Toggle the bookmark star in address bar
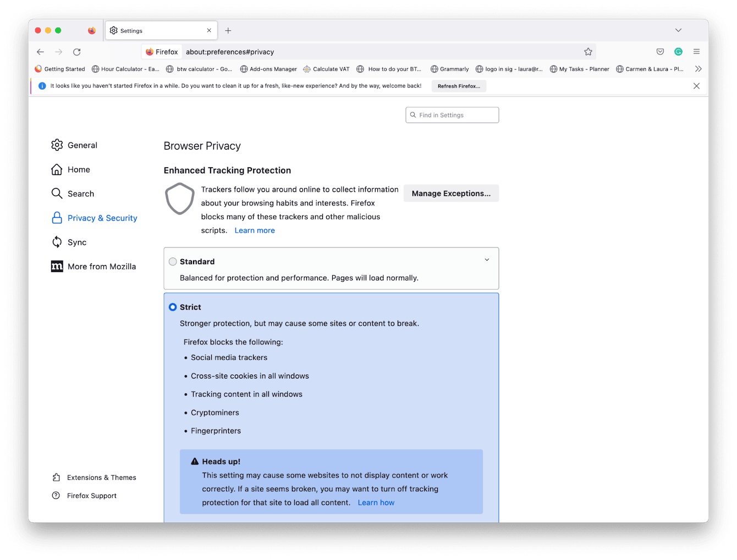 (x=588, y=51)
